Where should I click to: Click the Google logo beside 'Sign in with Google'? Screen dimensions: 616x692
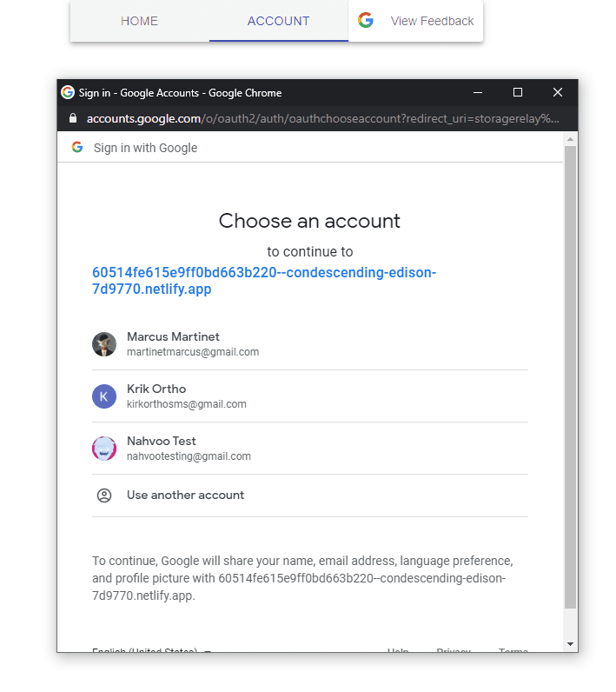tap(77, 148)
